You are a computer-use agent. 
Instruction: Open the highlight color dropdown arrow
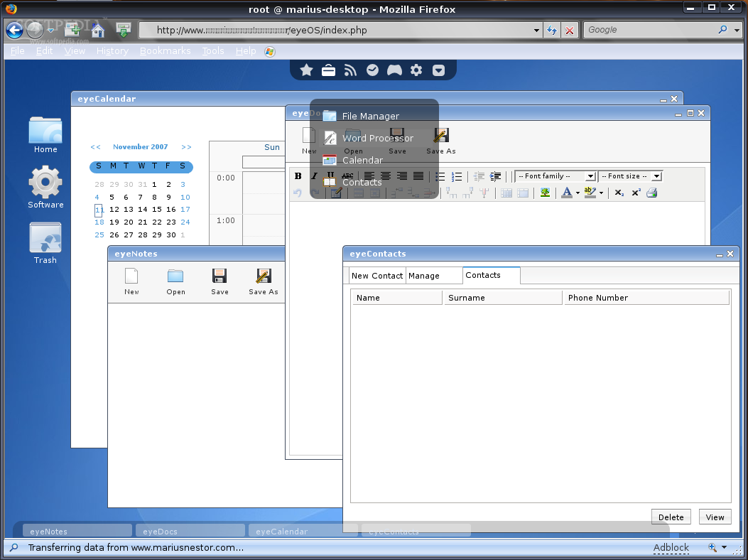[601, 193]
